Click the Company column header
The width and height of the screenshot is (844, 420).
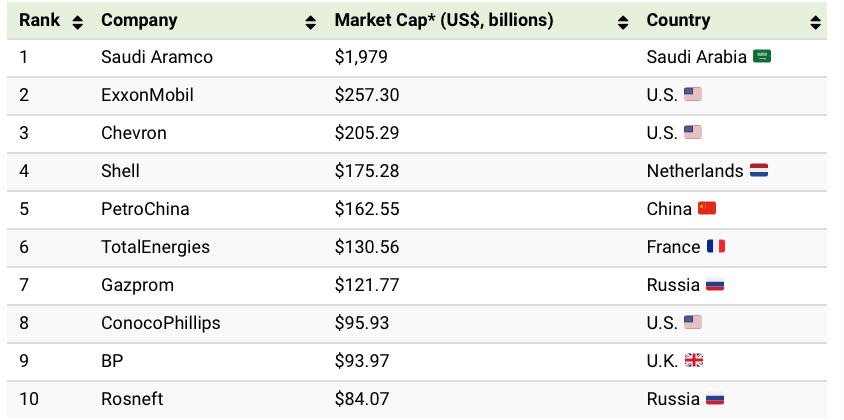point(139,20)
